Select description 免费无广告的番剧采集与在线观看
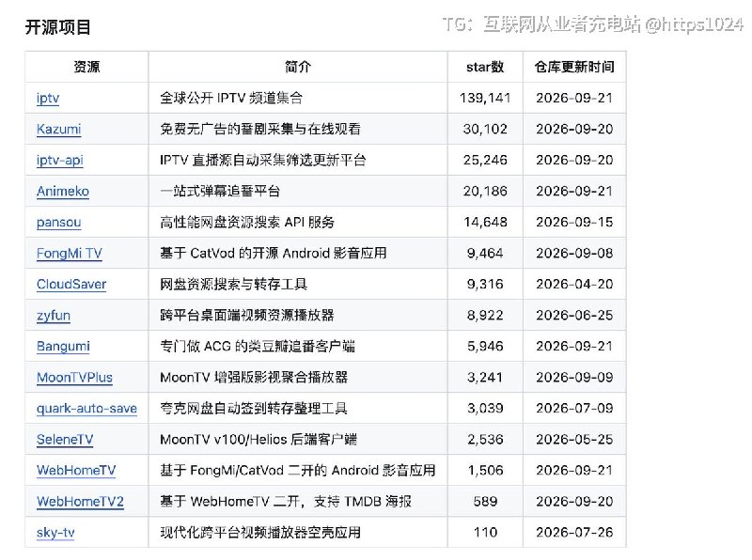 pyautogui.click(x=260, y=129)
